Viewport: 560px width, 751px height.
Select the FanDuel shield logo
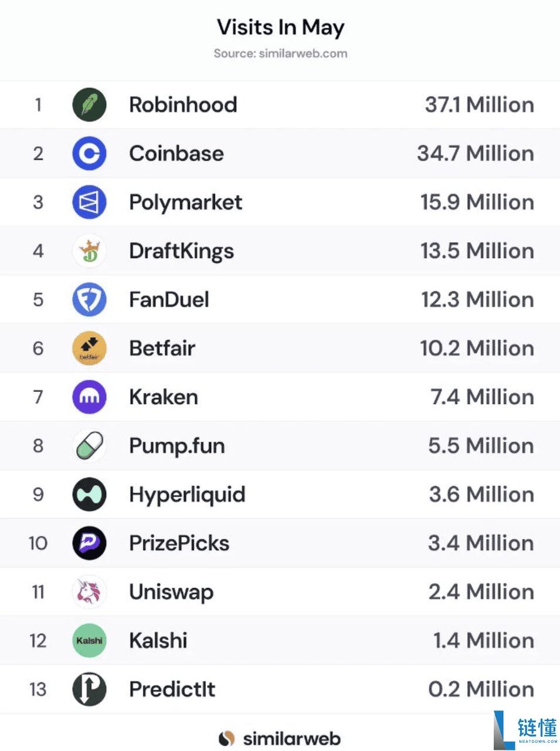pos(89,300)
